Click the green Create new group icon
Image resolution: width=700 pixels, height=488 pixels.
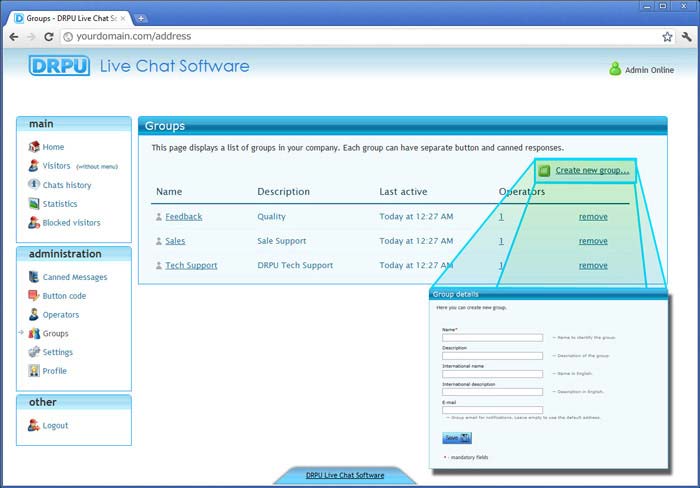click(x=544, y=171)
